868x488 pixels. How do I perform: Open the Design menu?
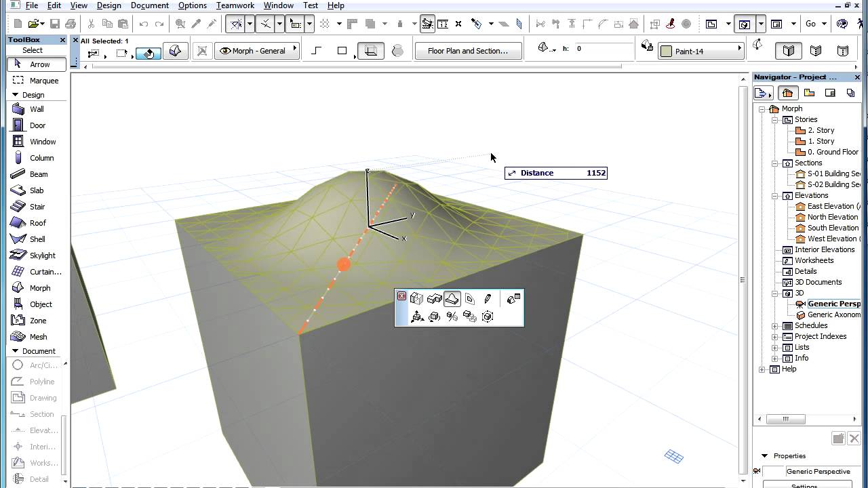coord(109,5)
